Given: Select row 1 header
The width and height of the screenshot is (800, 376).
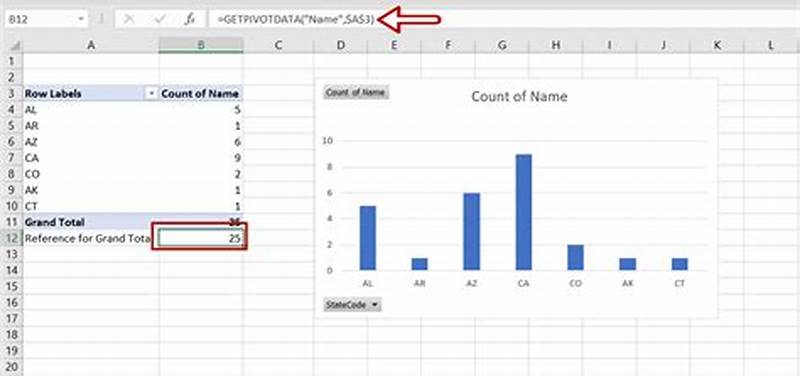Looking at the screenshot, I should 12,61.
